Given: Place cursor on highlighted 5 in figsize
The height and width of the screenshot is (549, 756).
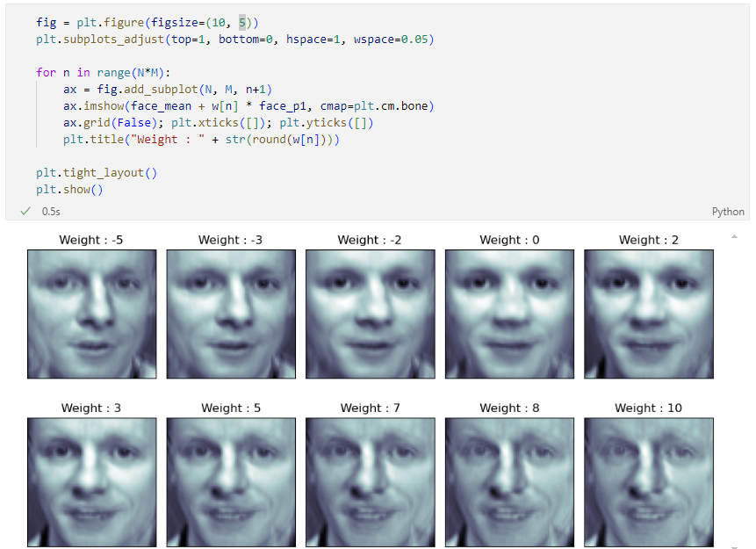Looking at the screenshot, I should 242,23.
